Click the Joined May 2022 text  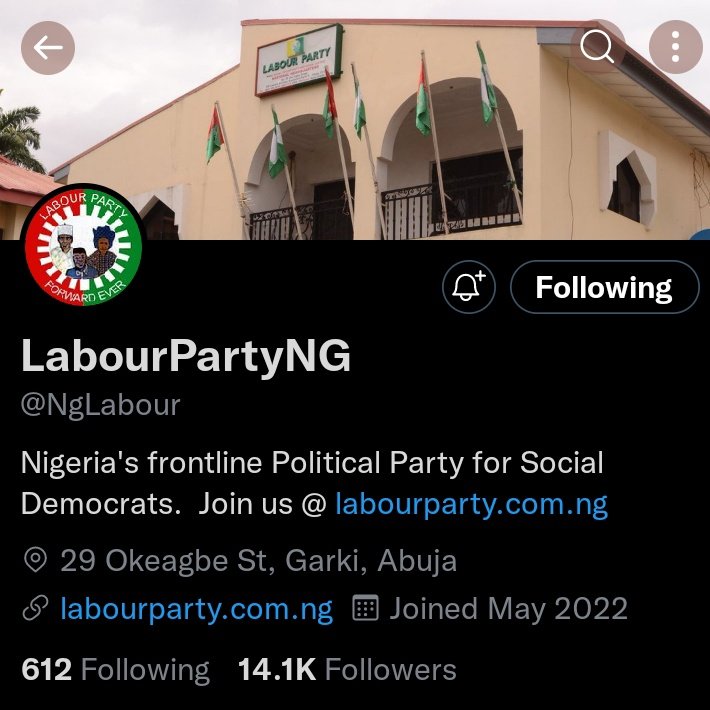tap(508, 609)
